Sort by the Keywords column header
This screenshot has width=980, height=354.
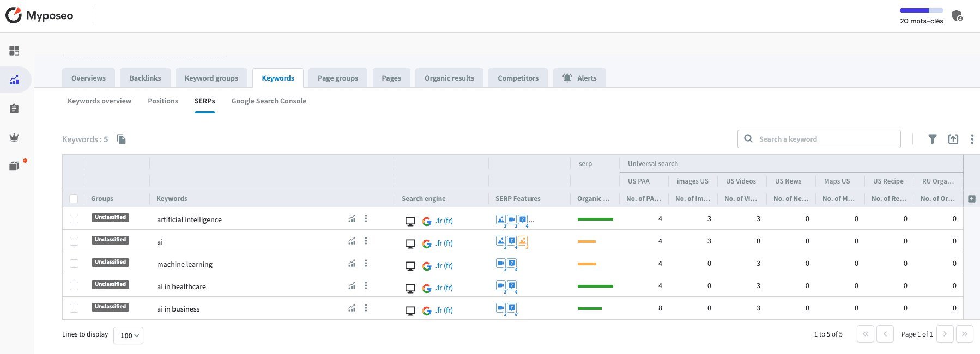[x=172, y=199]
